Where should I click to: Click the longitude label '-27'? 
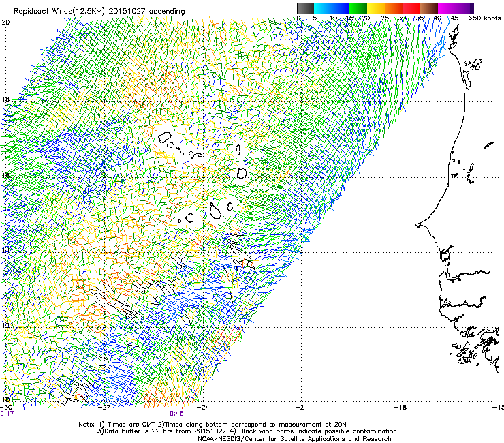[x=104, y=408]
